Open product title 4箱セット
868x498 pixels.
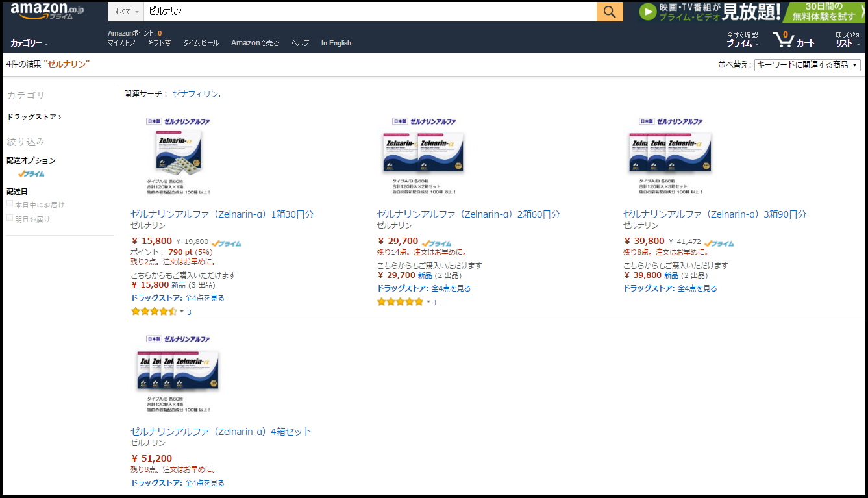[x=221, y=432]
